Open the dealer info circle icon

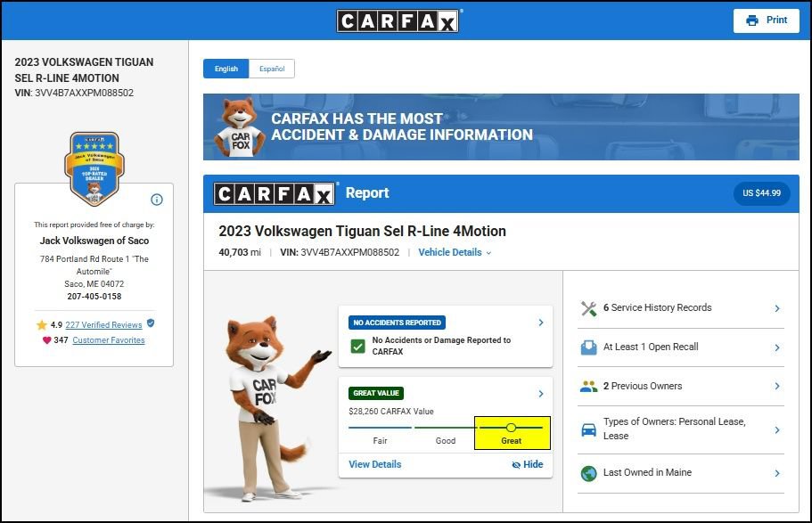tap(156, 200)
